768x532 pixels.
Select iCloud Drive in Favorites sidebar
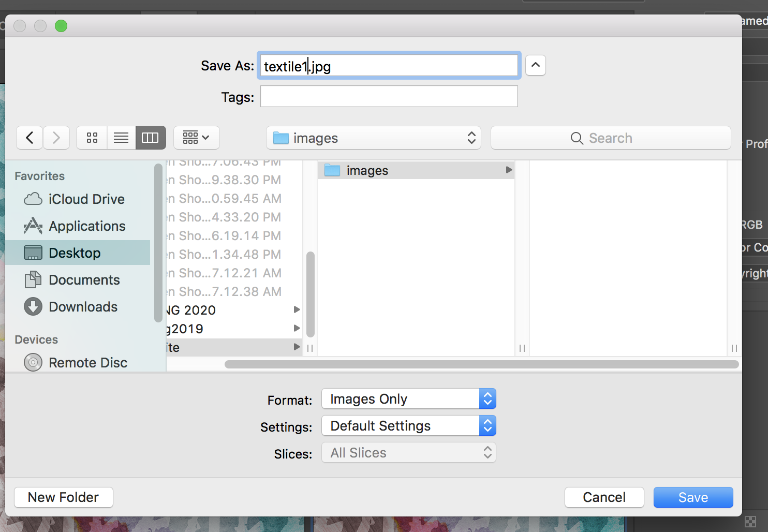(x=86, y=199)
